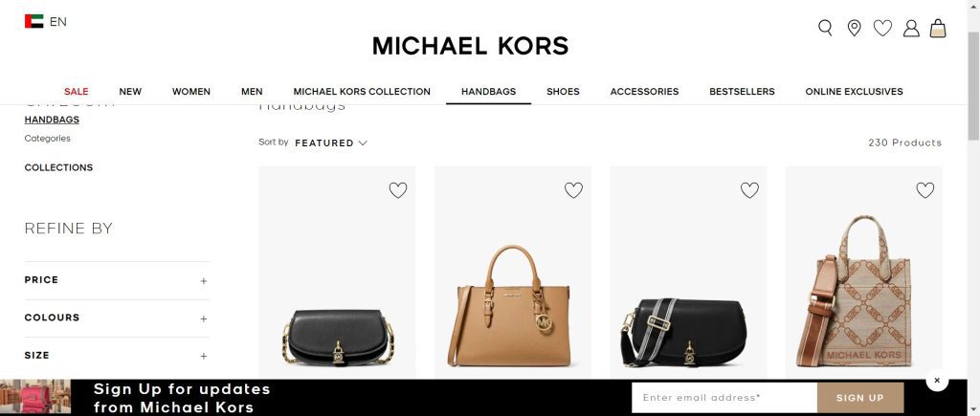
Task: Go to the Sale menu
Action: 77,91
